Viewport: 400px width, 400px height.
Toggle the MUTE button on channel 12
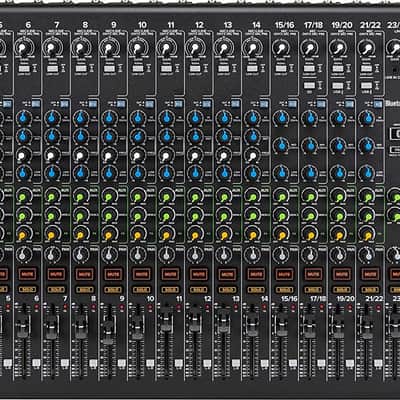pos(199,274)
